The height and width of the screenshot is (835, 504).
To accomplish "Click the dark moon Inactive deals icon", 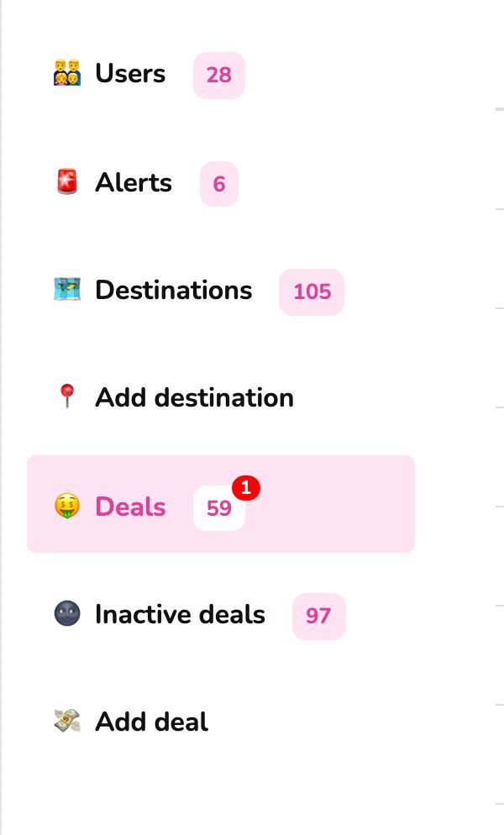I will pos(67,614).
